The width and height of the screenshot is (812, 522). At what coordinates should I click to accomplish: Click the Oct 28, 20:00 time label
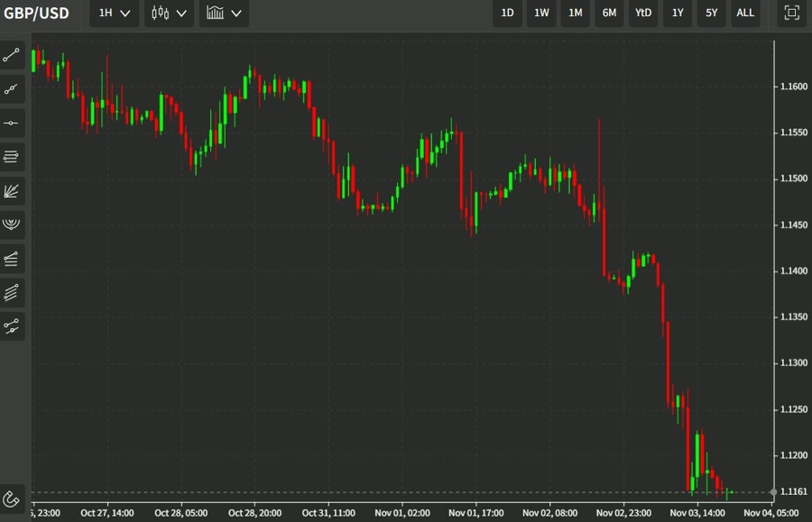pyautogui.click(x=254, y=513)
